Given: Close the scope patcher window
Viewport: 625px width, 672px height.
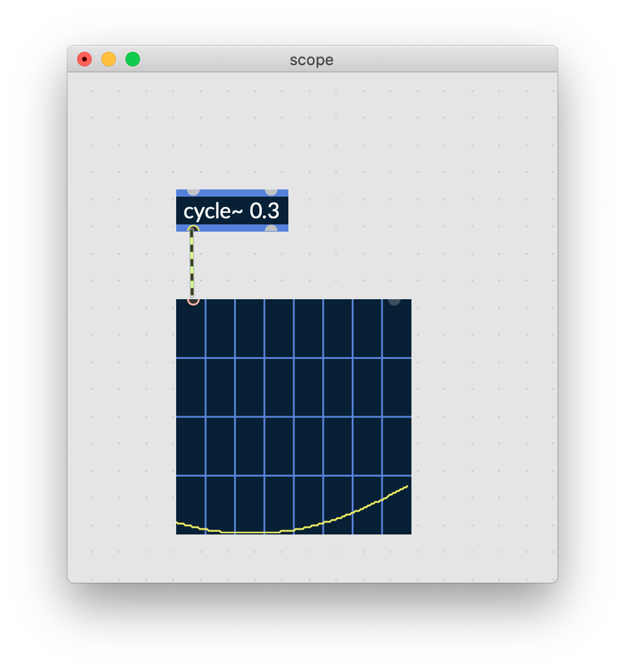Looking at the screenshot, I should tap(84, 59).
